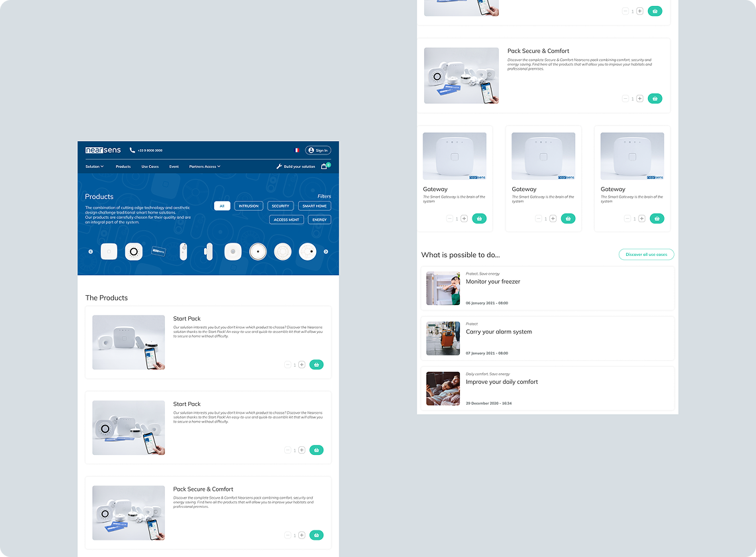Screen dimensions: 756x557
Task: Click the nearsens logo
Action: (x=103, y=150)
